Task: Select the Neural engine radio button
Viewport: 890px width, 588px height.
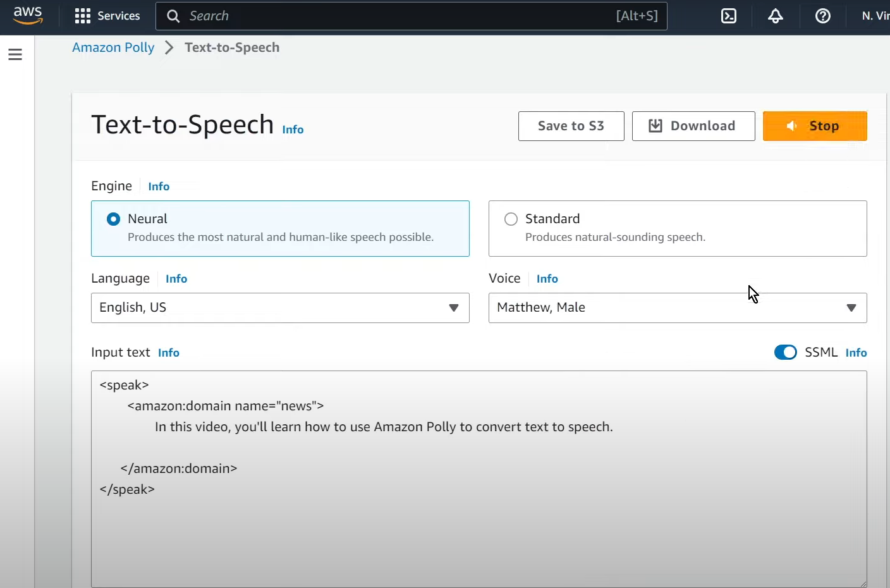Action: click(114, 219)
